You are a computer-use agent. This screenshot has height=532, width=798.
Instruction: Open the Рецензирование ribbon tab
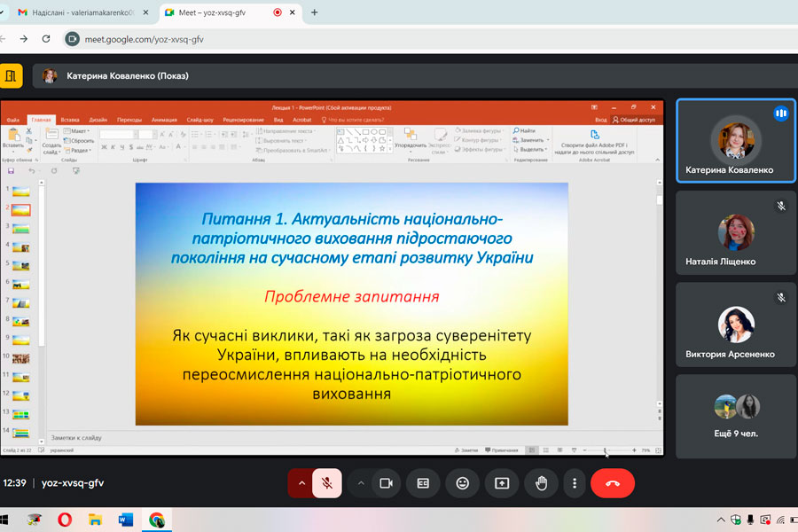click(243, 121)
